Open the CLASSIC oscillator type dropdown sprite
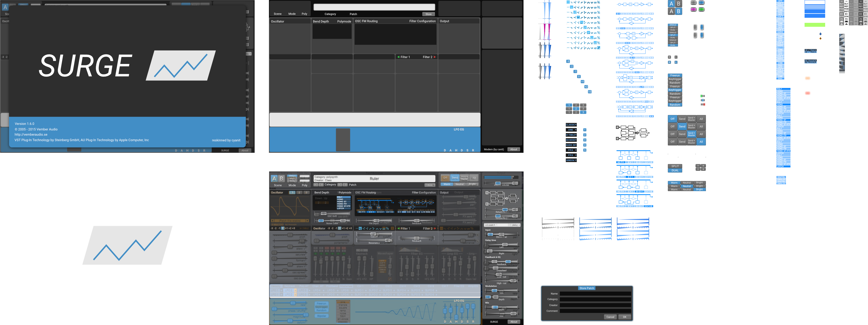 pos(571,125)
